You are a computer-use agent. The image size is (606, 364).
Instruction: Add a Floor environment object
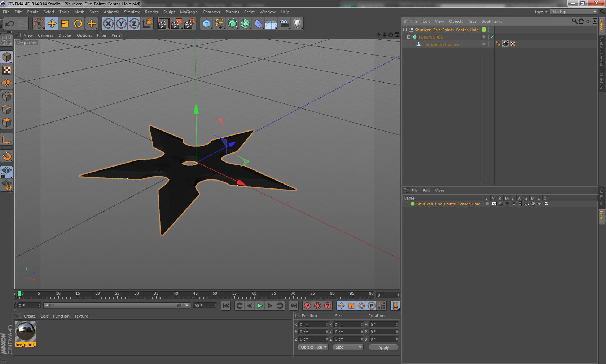(x=271, y=24)
